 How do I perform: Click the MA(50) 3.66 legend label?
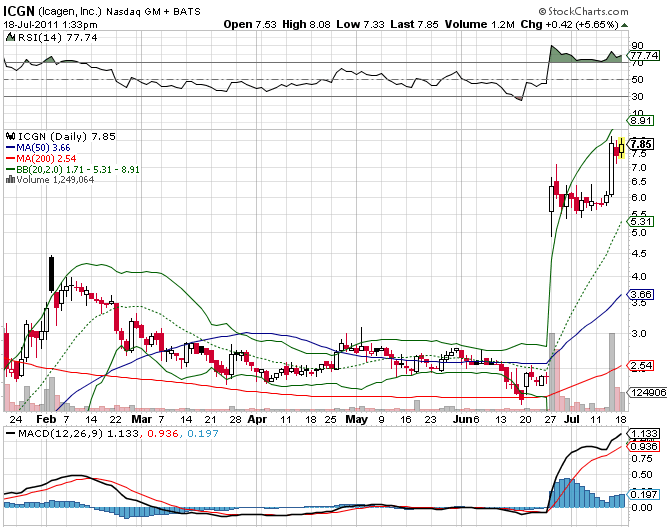pos(43,148)
